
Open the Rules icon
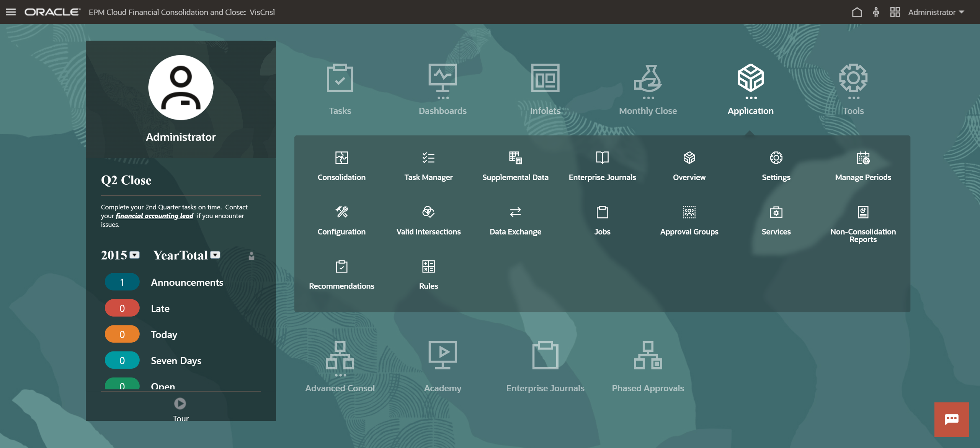[428, 266]
